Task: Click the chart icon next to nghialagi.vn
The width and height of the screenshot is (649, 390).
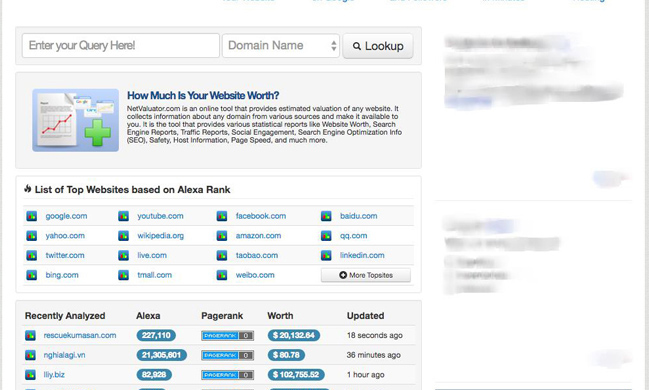Action: coord(30,355)
